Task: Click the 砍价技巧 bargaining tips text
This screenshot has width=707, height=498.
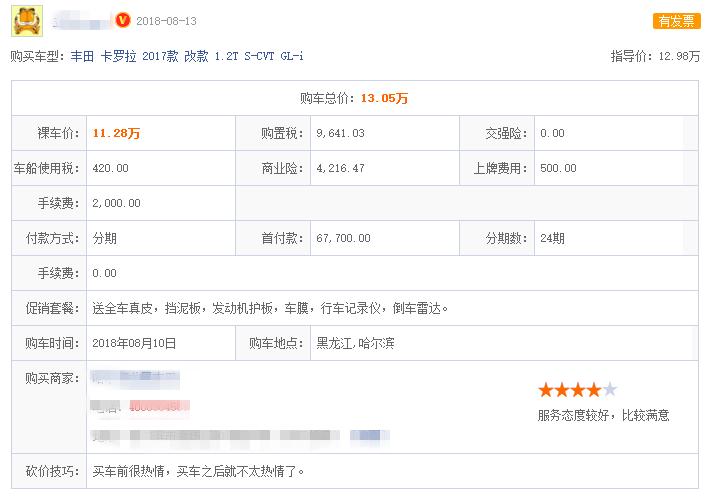Action: [x=198, y=472]
